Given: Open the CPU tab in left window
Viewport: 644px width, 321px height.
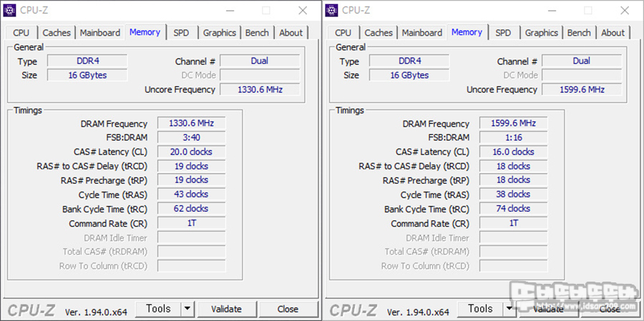Looking at the screenshot, I should pos(21,33).
